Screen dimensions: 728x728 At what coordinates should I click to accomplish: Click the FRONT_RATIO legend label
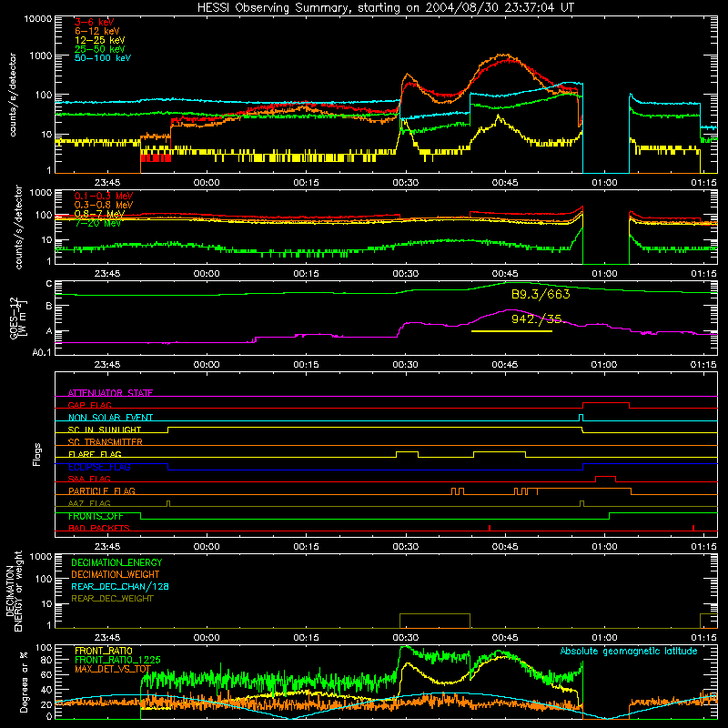[104, 651]
